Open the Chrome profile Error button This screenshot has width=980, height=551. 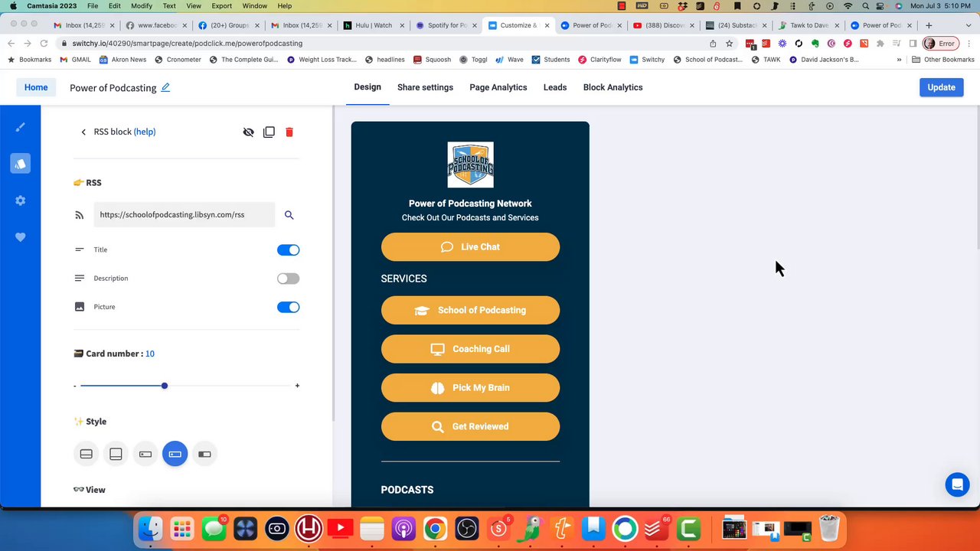[x=941, y=44]
